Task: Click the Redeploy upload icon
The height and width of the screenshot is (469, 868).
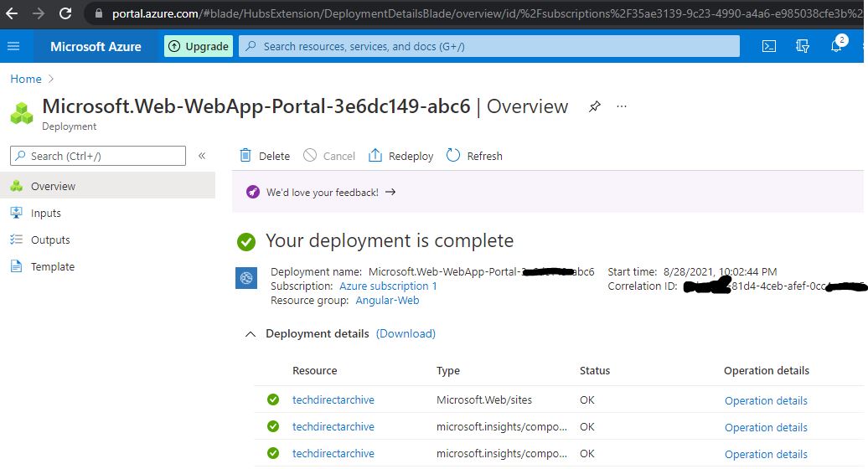Action: tap(375, 156)
